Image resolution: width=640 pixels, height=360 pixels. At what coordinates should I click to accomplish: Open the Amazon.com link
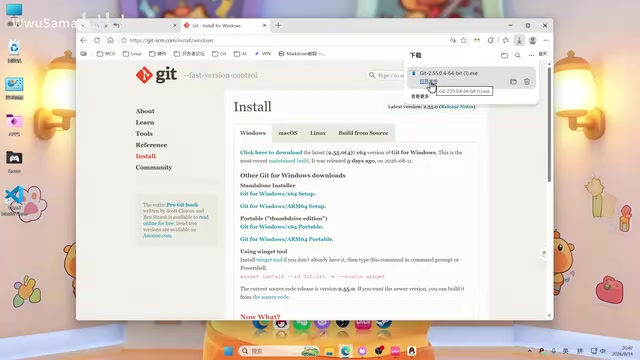157,236
